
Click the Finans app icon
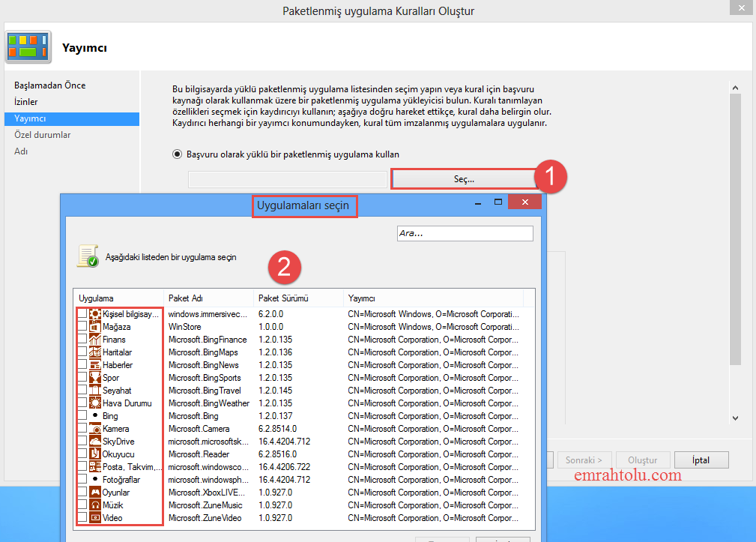click(95, 340)
